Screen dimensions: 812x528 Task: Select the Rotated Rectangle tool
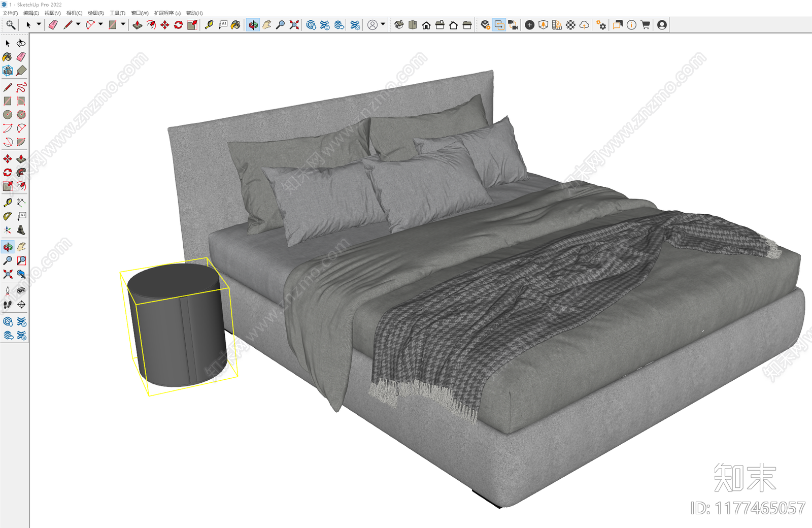pyautogui.click(x=21, y=101)
